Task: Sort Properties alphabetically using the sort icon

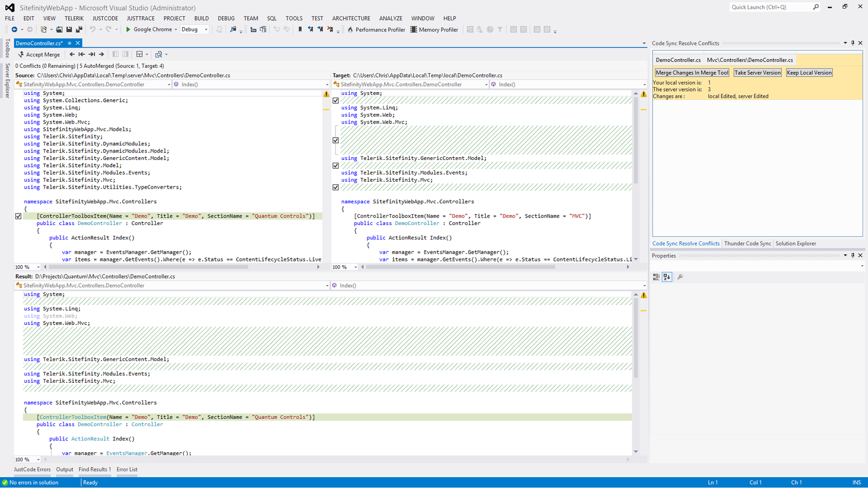Action: click(x=667, y=277)
